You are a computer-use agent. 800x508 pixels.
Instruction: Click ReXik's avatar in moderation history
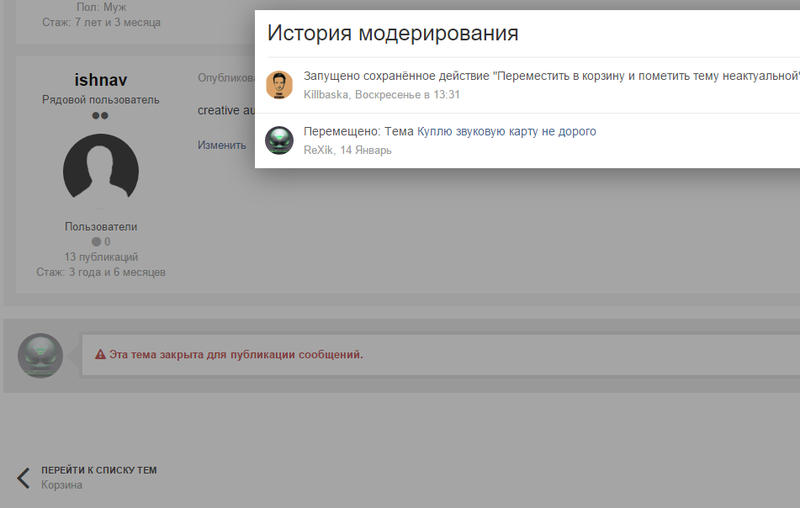tap(279, 140)
